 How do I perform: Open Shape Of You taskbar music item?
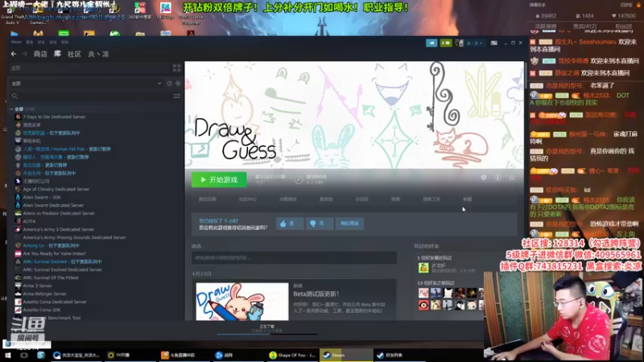[x=292, y=355]
